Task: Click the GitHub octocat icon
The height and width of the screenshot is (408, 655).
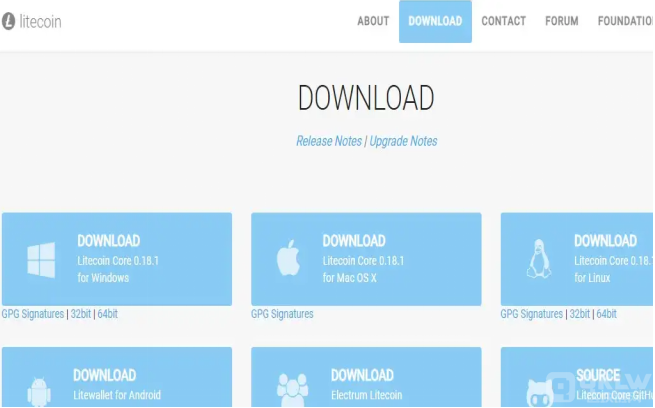Action: [x=540, y=393]
